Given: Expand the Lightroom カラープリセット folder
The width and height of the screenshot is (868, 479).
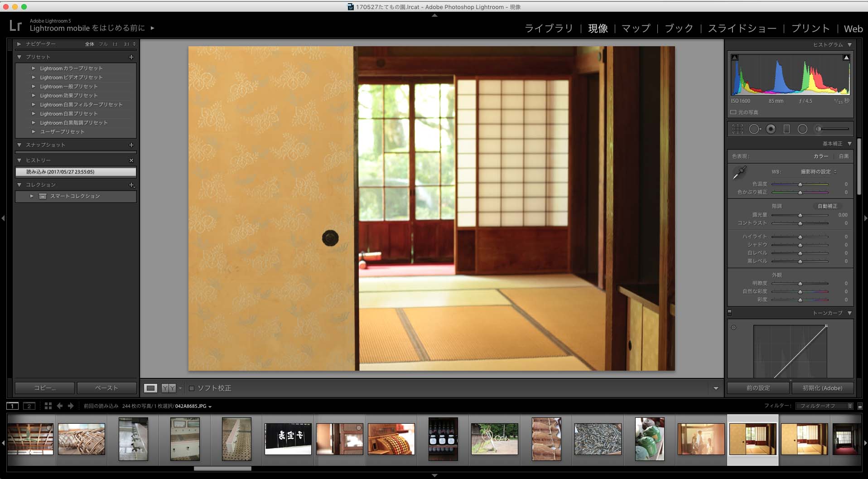Looking at the screenshot, I should 34,68.
